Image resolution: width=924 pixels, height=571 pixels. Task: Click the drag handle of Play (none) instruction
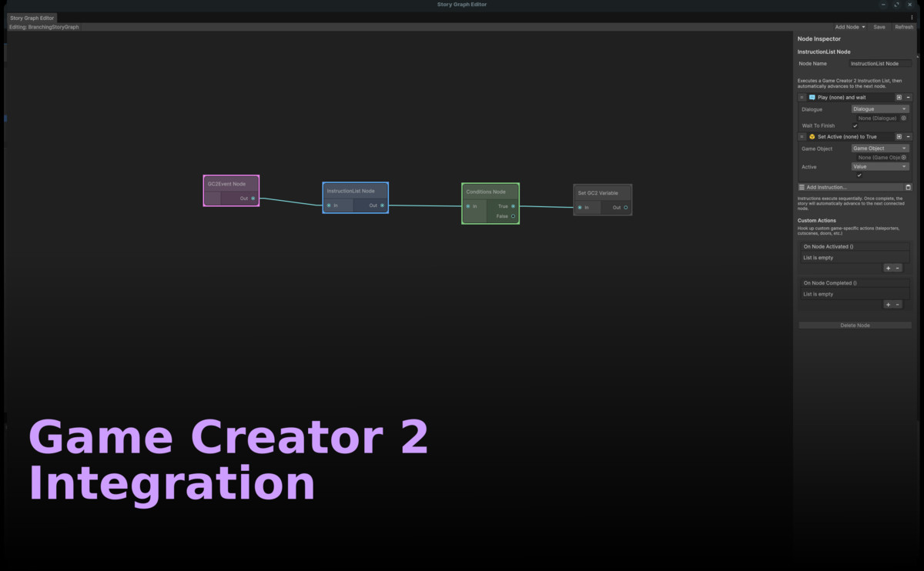tap(802, 98)
